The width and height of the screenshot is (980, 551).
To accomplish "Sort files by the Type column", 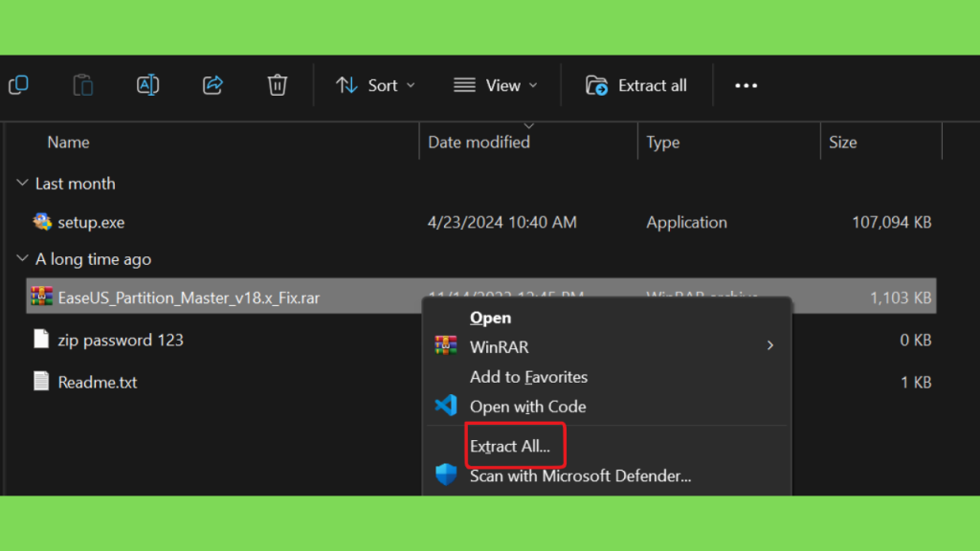I will pyautogui.click(x=662, y=143).
